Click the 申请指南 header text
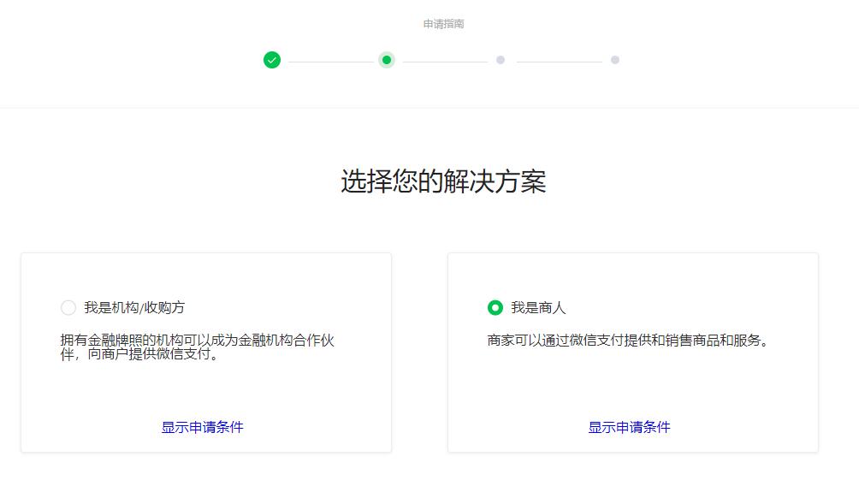Image resolution: width=859 pixels, height=504 pixels. point(444,24)
